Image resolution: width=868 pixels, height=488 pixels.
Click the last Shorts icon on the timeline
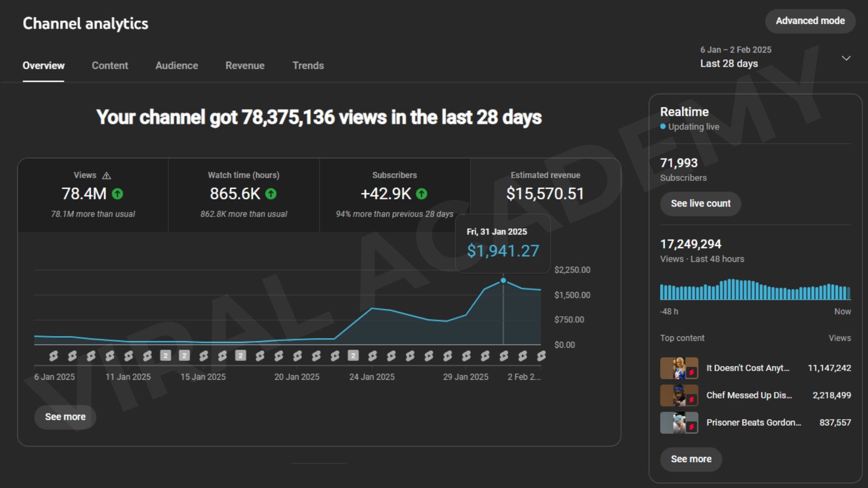click(x=541, y=356)
